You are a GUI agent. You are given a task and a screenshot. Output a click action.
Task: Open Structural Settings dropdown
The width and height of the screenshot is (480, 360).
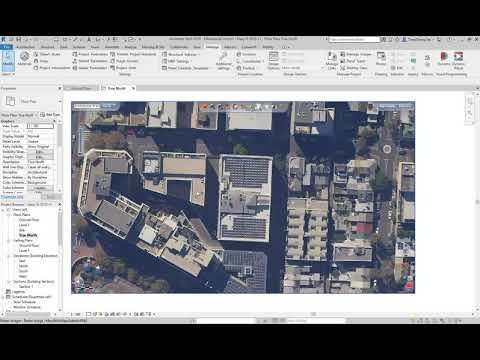coord(181,54)
